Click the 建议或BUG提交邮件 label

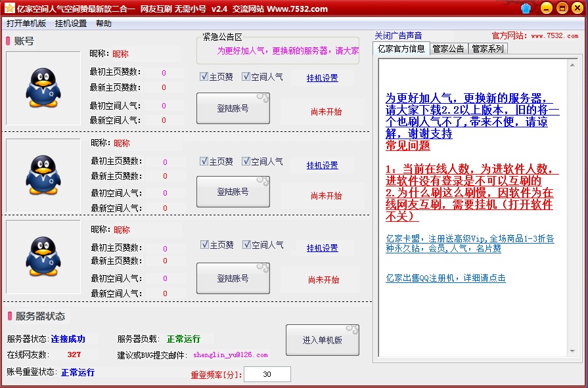pos(152,355)
